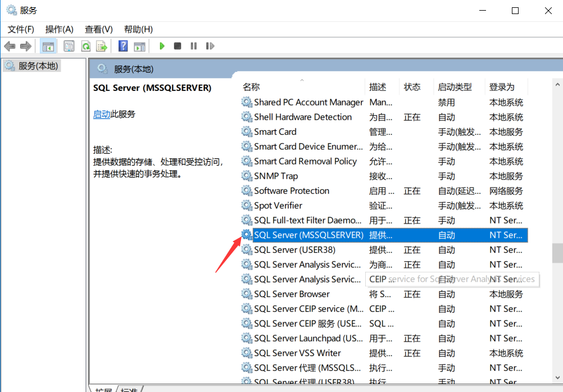Click gear icon of Software Protection row
The width and height of the screenshot is (563, 392).
tap(247, 190)
